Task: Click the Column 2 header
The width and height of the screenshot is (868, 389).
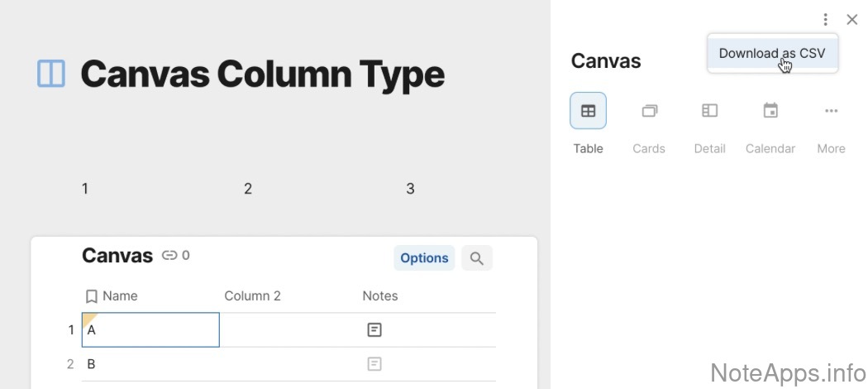Action: click(252, 296)
